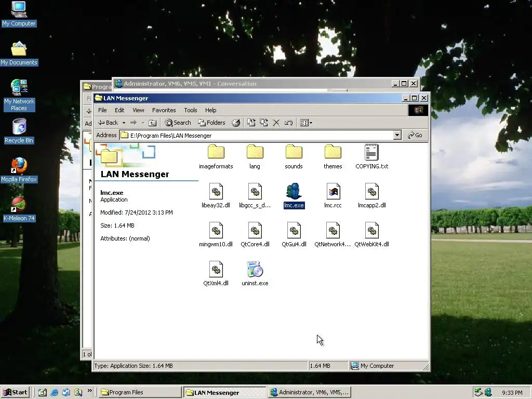The image size is (532, 399).
Task: Select the lmc.rcc file
Action: (333, 196)
